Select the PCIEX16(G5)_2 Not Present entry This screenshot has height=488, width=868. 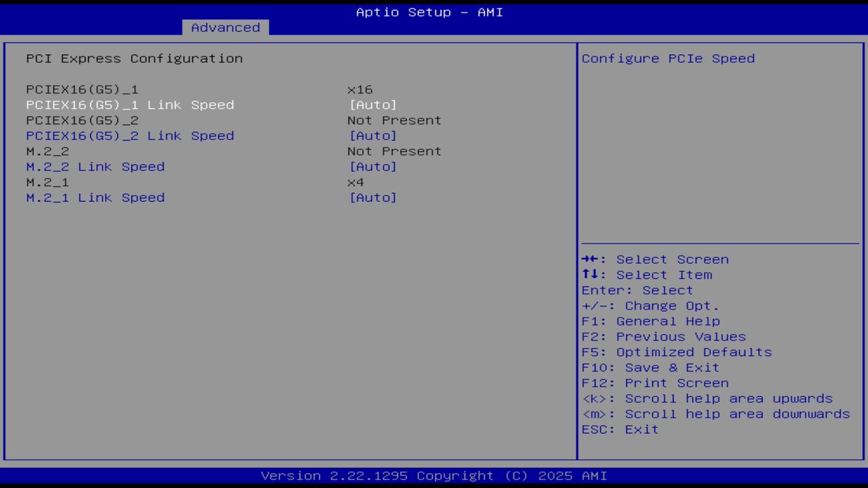81,120
